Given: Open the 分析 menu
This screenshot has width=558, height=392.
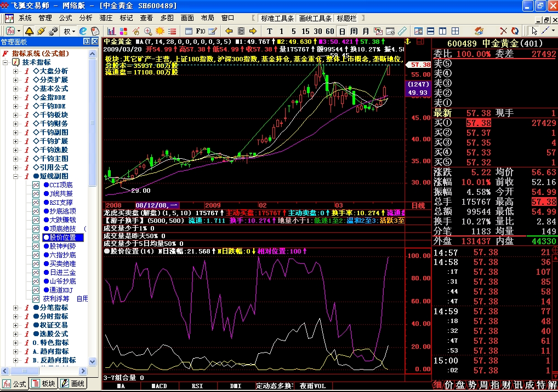Looking at the screenshot, I should coord(86,18).
